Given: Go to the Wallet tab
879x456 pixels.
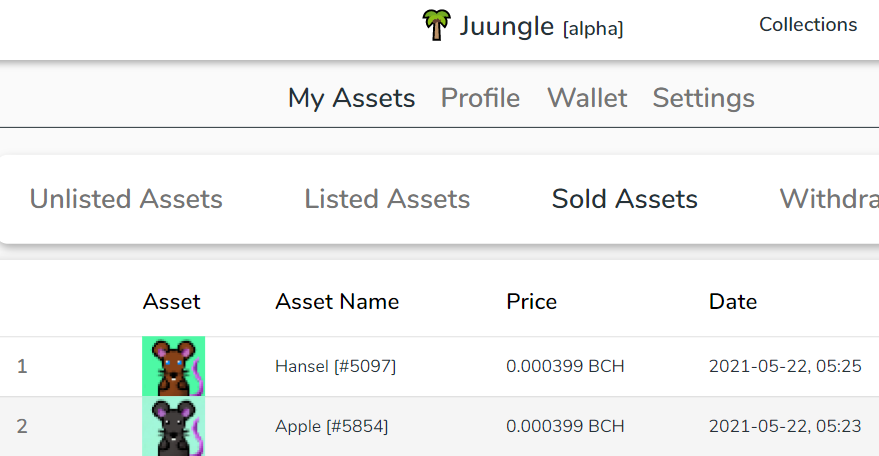Looking at the screenshot, I should (x=587, y=98).
